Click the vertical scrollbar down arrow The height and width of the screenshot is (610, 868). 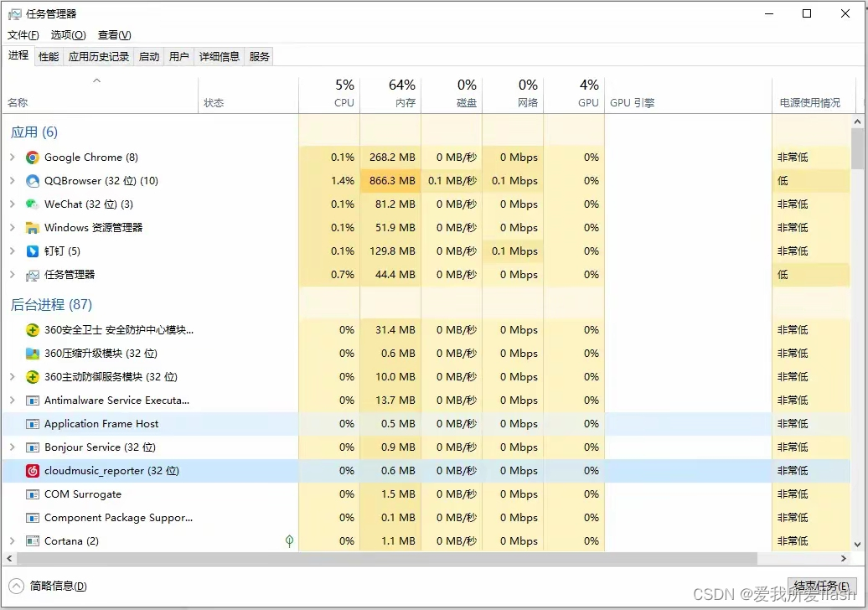click(x=857, y=545)
